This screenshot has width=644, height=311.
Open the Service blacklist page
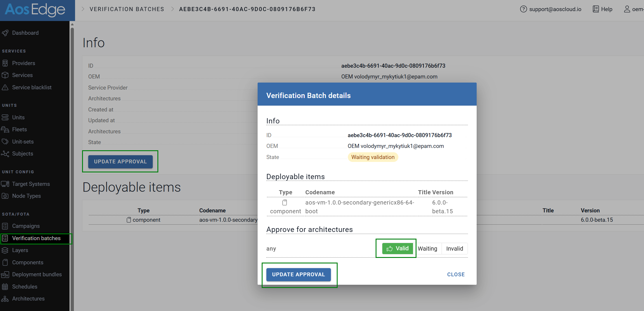[32, 87]
